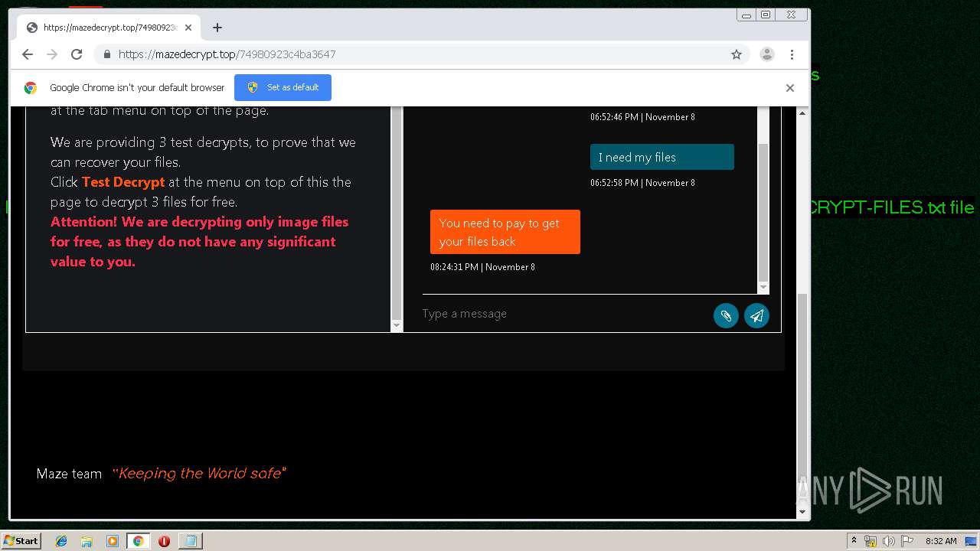This screenshot has height=551, width=980.
Task: Click the Chrome taskbar icon
Action: tap(138, 541)
